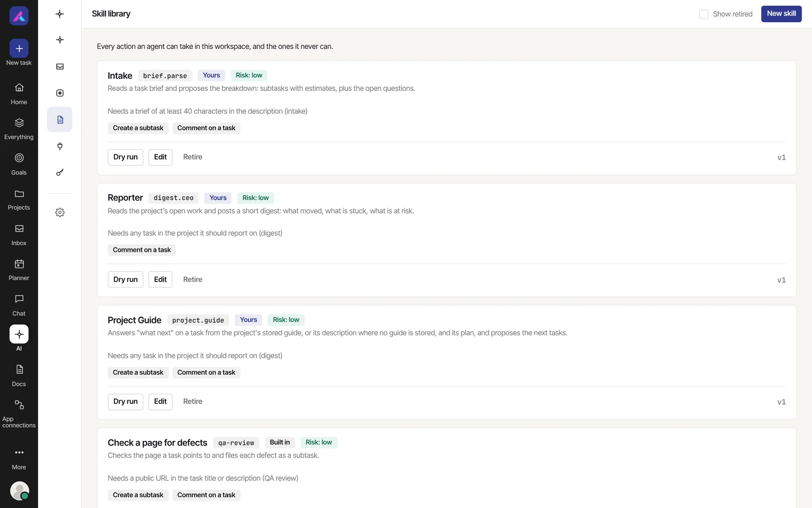
Task: Open Docs from the sidebar
Action: tap(19, 376)
